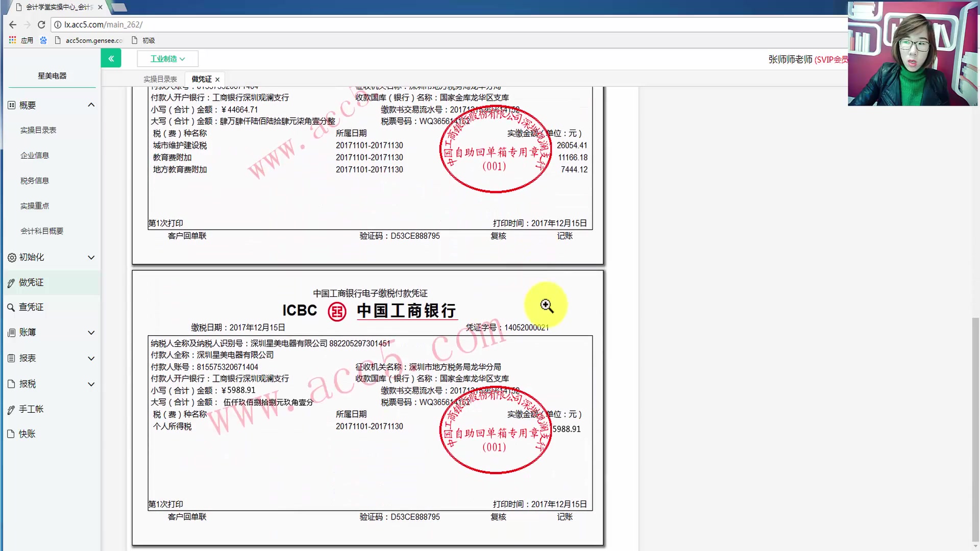Click the instructor webcam video thumbnail
The width and height of the screenshot is (980, 551).
point(913,53)
